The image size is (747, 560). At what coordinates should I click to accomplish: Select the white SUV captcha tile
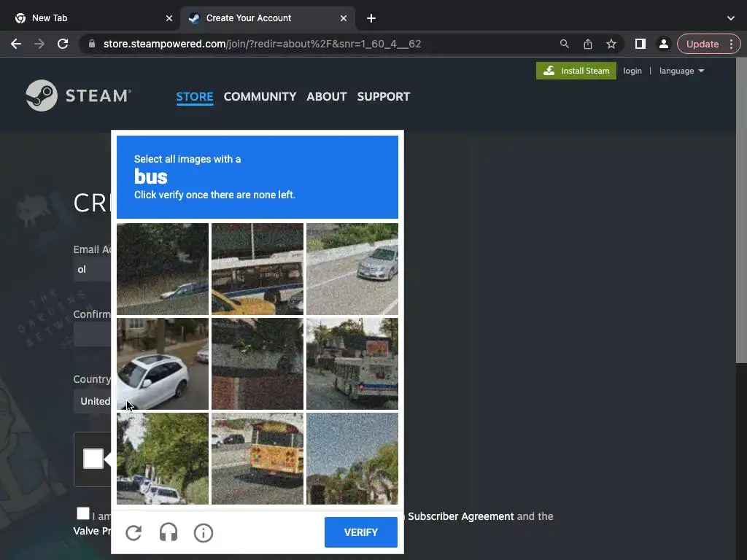click(x=163, y=364)
